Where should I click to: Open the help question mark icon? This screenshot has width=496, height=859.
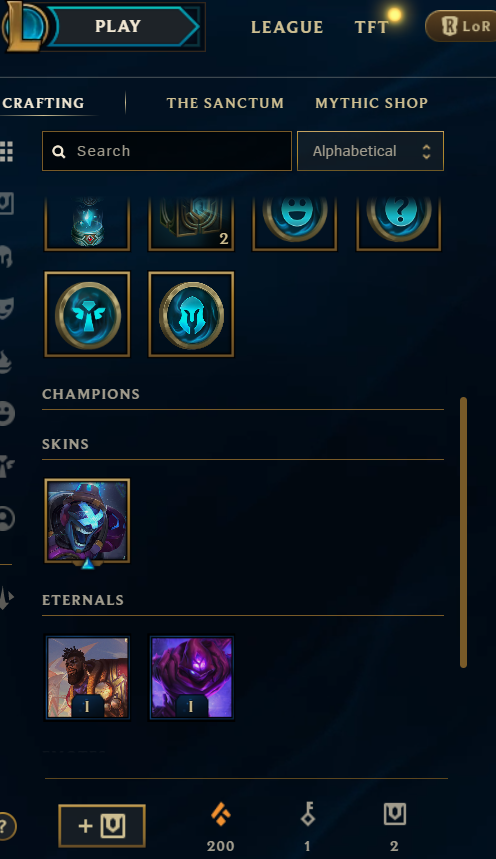coord(5,826)
